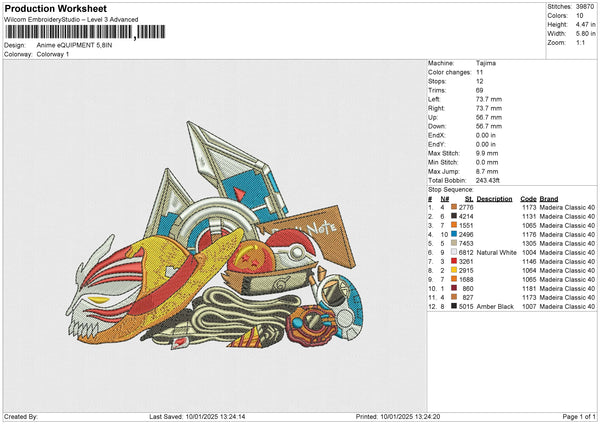Click code 1007 in the Amber Black row
The image size is (600, 424).
click(x=529, y=306)
